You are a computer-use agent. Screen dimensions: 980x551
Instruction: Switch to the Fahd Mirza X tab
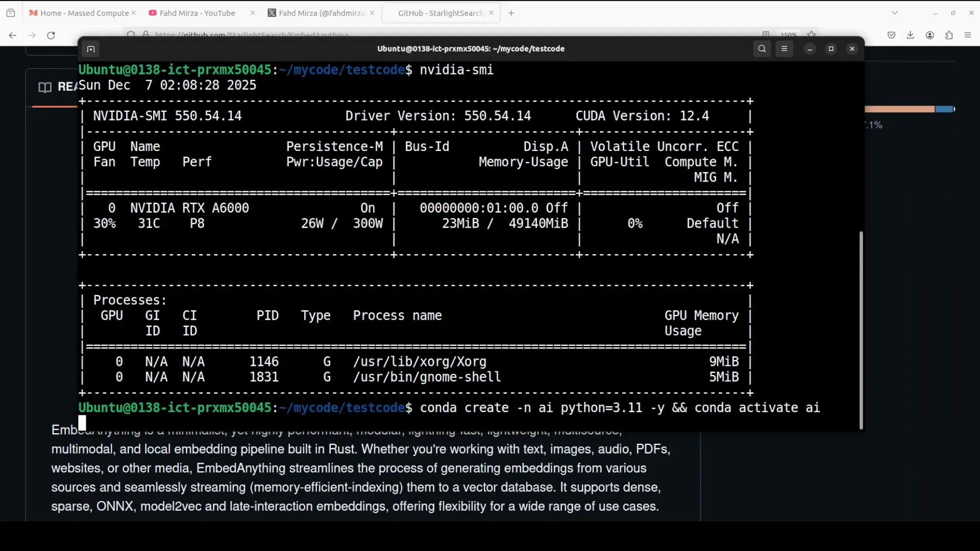[x=316, y=13]
